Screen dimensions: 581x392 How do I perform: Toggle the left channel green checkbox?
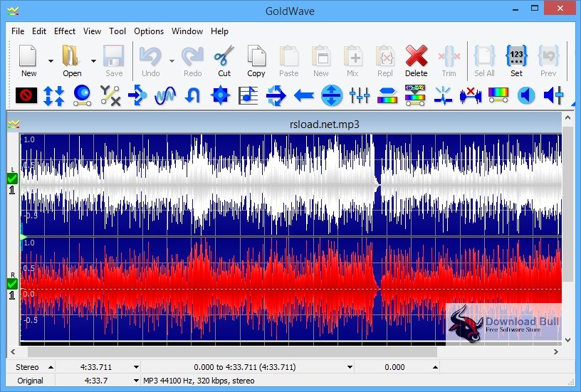click(12, 179)
